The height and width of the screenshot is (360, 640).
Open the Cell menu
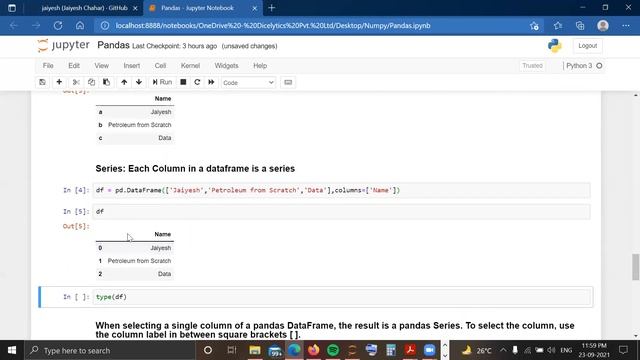[x=160, y=66]
